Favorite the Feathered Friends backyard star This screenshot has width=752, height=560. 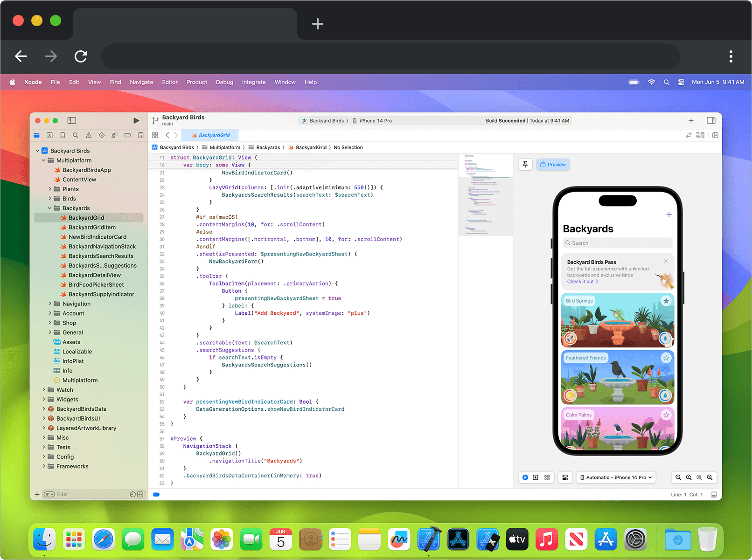pyautogui.click(x=666, y=358)
